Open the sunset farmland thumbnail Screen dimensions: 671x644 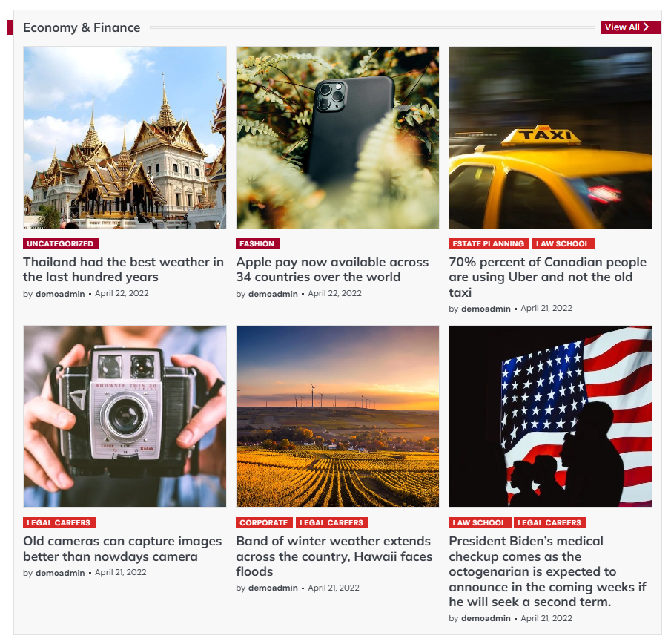[x=337, y=417]
